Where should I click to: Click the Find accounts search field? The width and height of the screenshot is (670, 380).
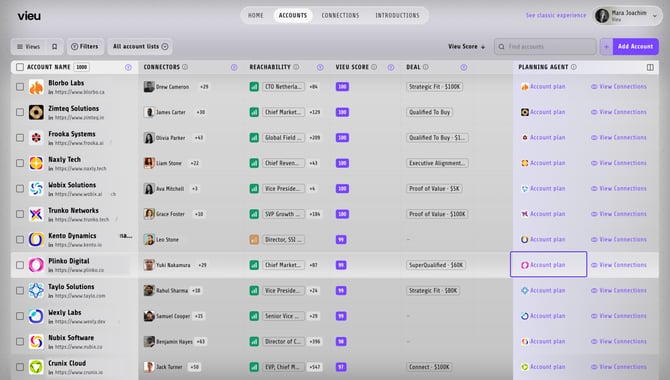click(x=545, y=47)
